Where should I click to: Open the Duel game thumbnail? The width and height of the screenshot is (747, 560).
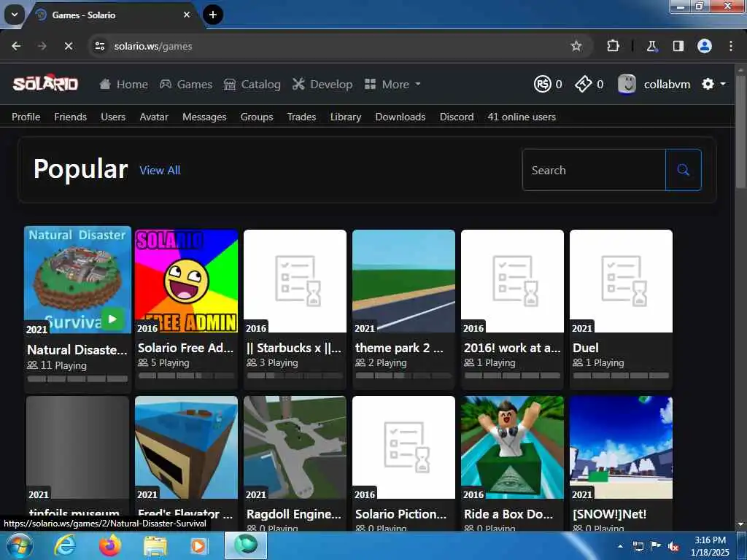click(x=621, y=281)
